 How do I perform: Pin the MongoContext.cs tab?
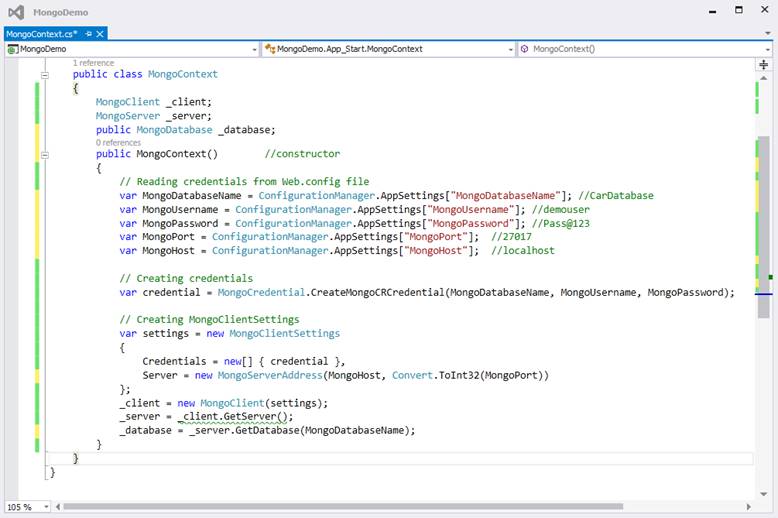(89, 34)
